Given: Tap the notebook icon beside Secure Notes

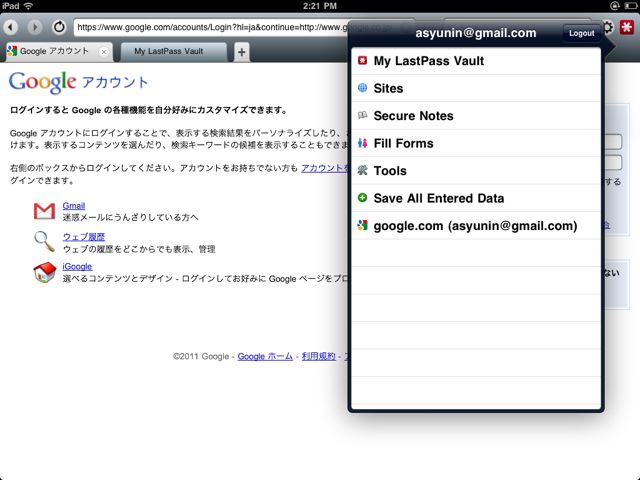Looking at the screenshot, I should 362,115.
